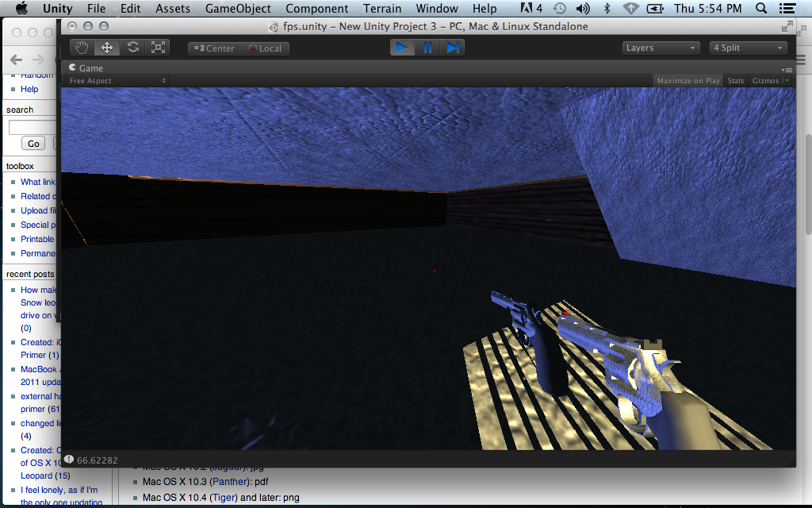812x508 pixels.
Task: Pause the running game
Action: 427,48
